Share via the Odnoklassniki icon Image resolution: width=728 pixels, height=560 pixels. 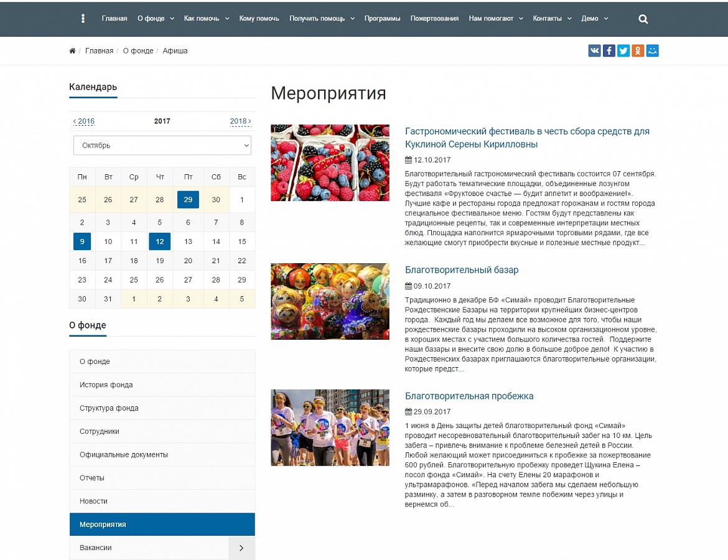(638, 50)
